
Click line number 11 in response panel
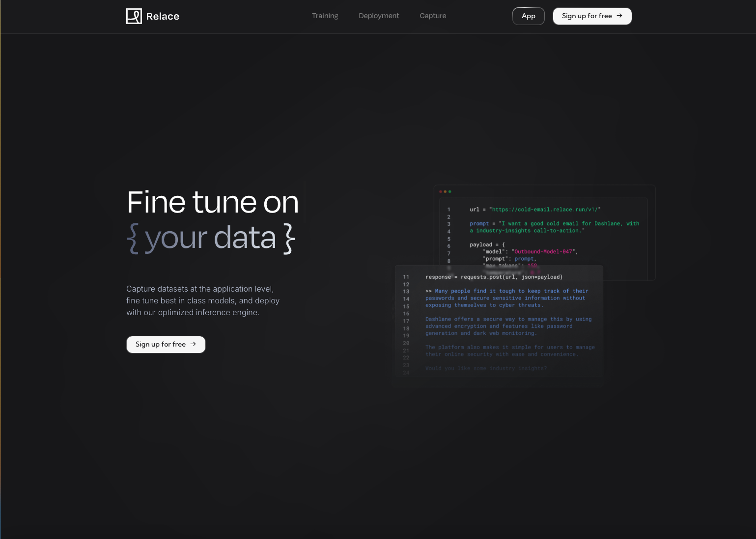tap(406, 276)
